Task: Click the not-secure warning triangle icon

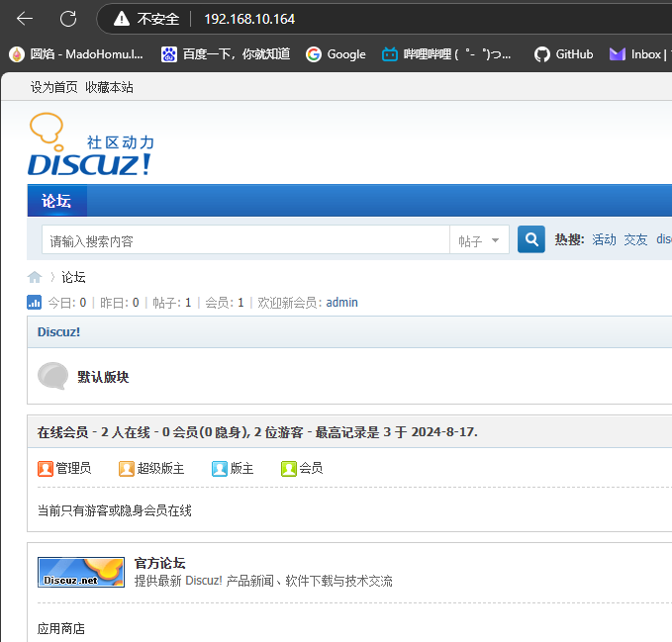Action: pyautogui.click(x=122, y=19)
